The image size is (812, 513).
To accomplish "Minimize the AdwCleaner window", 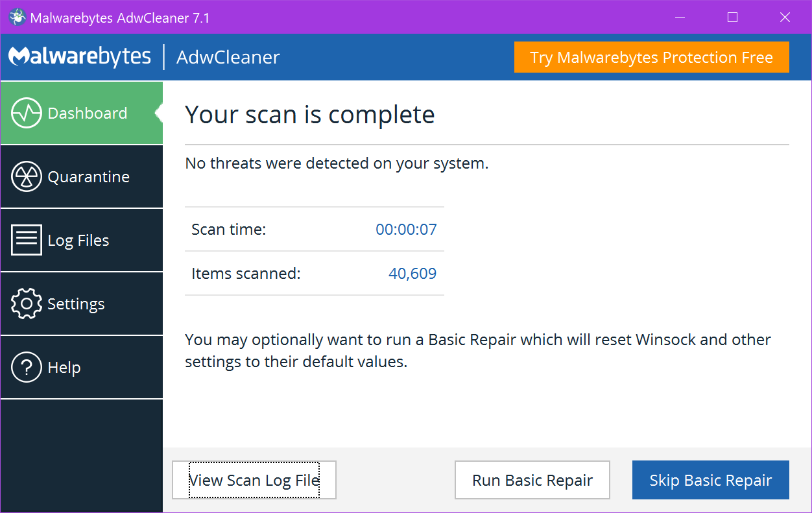I will coord(681,18).
